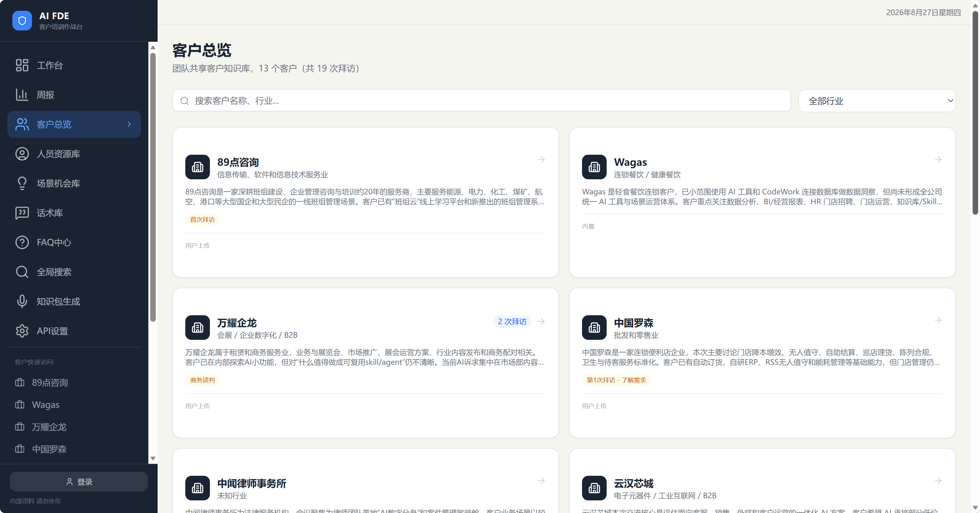980x513 pixels.
Task: Open the 中国罗森 card title
Action: point(633,323)
